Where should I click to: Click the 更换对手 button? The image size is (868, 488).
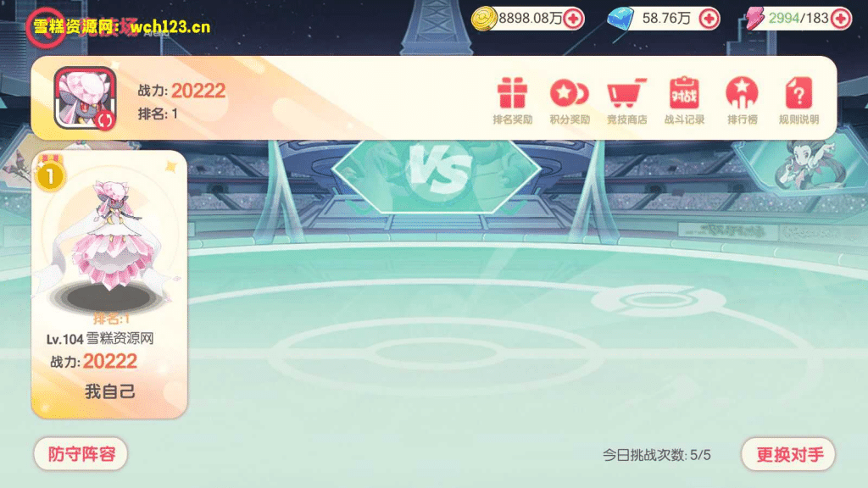click(789, 454)
